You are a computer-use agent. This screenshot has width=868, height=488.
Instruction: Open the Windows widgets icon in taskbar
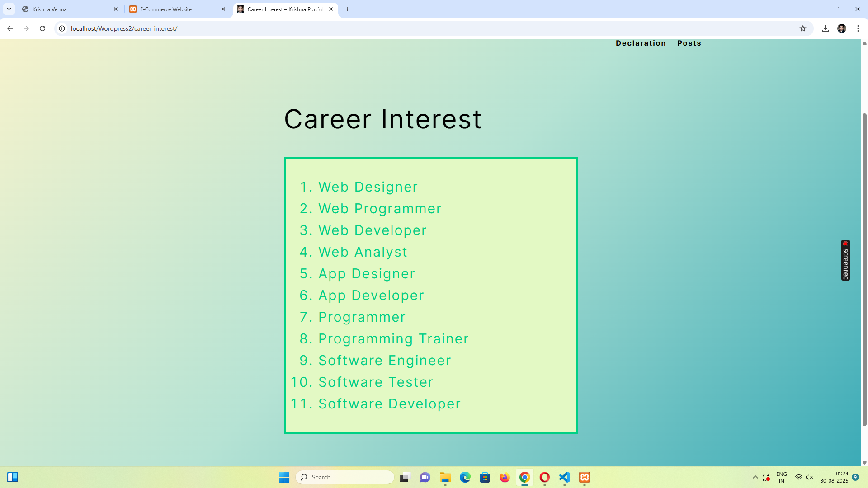click(13, 477)
